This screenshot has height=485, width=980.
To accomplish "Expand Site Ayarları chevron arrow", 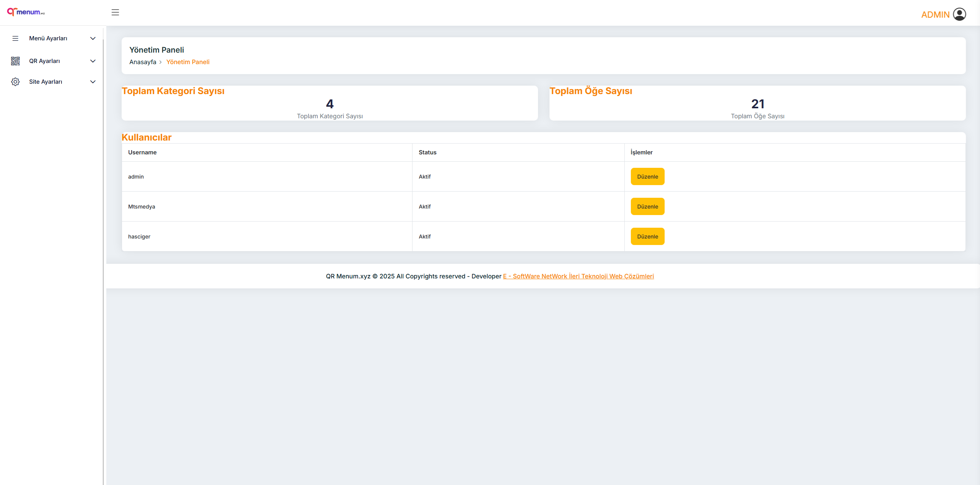I will [93, 82].
